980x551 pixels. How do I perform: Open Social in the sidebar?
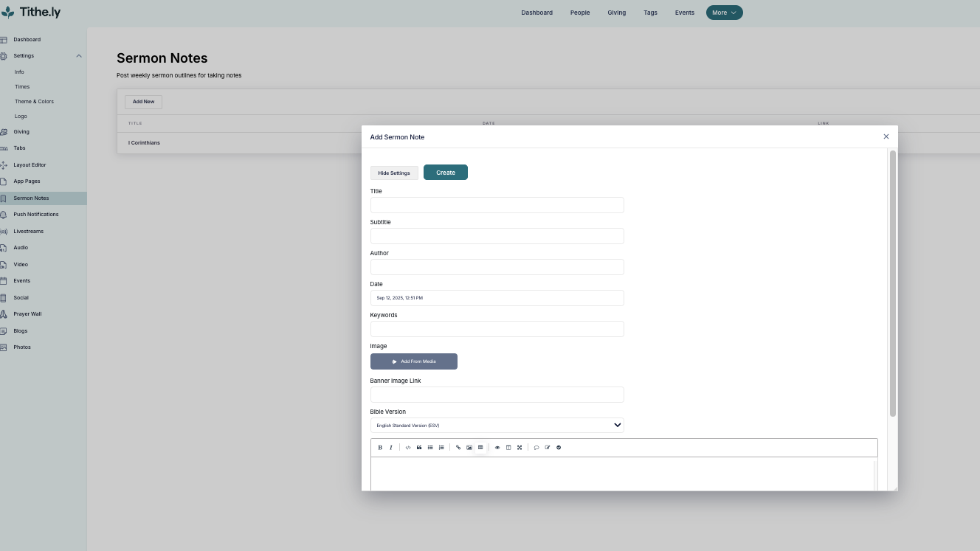pyautogui.click(x=21, y=297)
